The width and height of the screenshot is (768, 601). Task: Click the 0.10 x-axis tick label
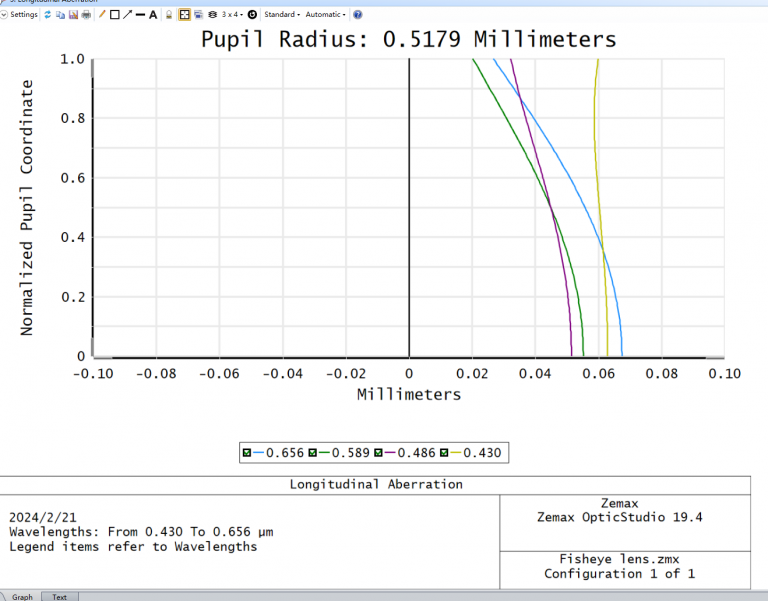pyautogui.click(x=724, y=374)
